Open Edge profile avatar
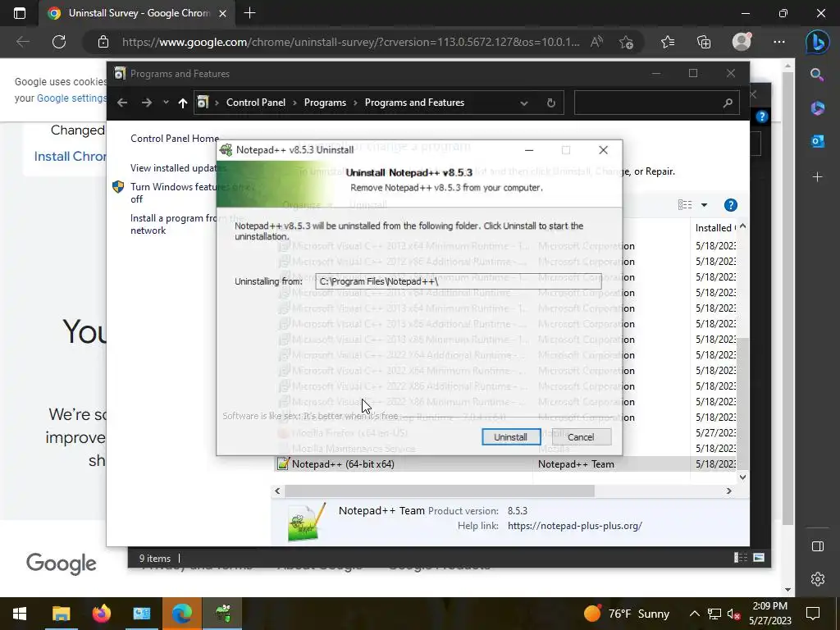 742,42
